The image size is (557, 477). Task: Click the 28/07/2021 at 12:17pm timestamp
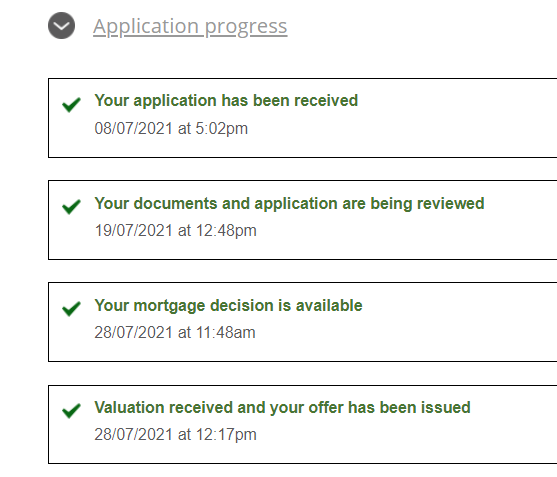(175, 434)
